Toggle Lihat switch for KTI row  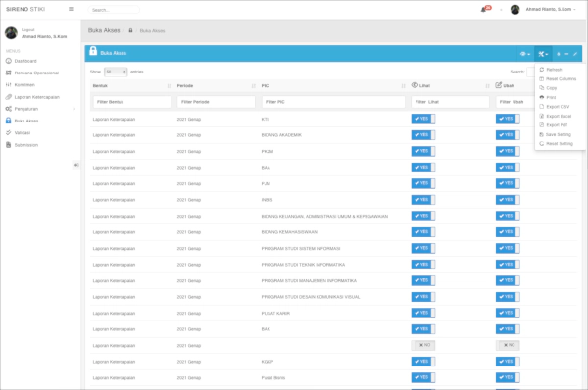click(423, 119)
